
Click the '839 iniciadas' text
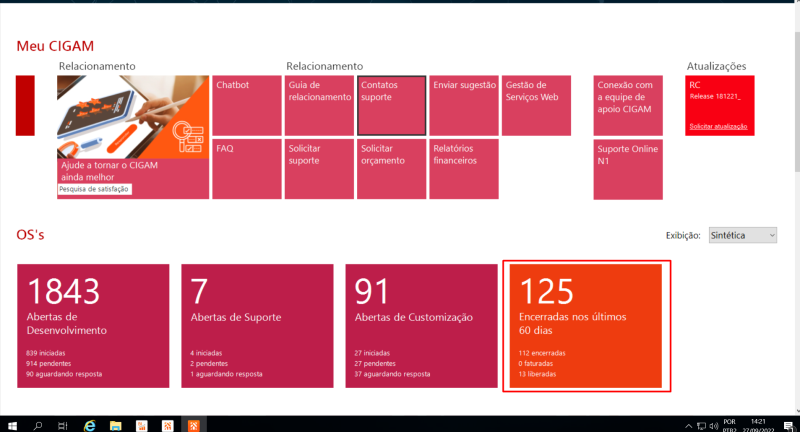point(45,353)
